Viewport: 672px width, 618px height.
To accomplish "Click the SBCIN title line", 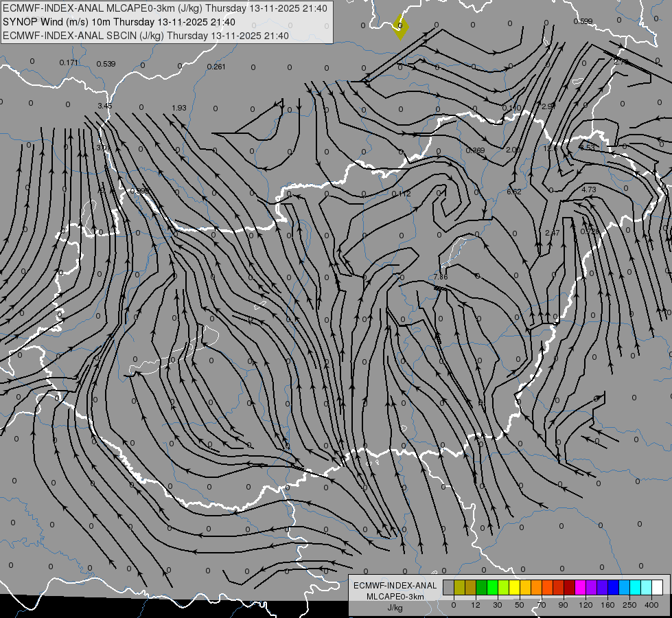I will [146, 36].
